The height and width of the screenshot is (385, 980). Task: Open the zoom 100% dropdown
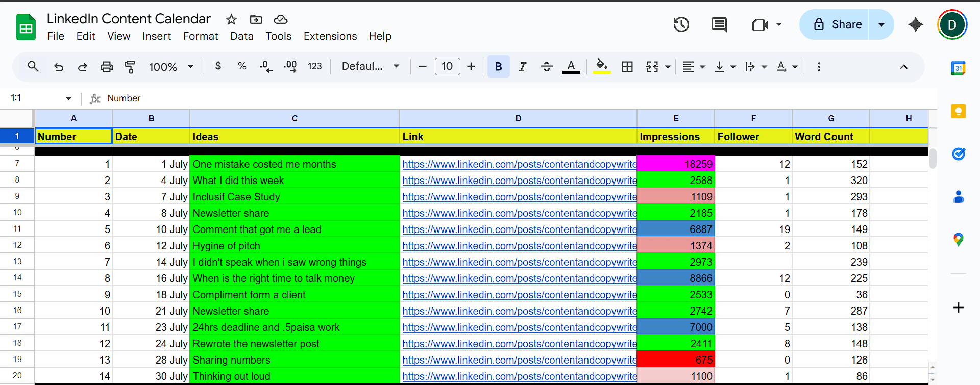point(171,67)
